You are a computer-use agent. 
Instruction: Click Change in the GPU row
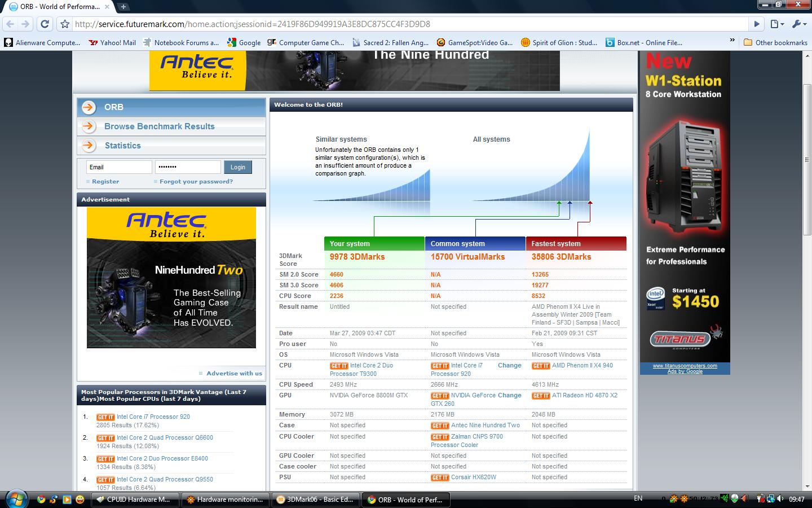[510, 396]
